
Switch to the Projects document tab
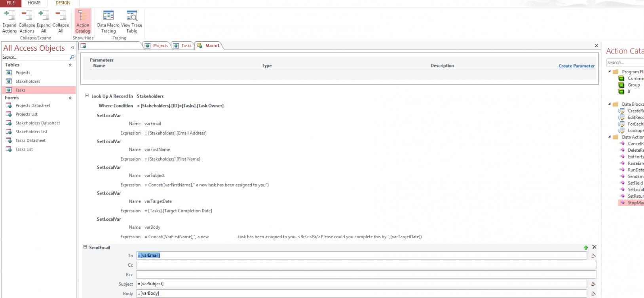pyautogui.click(x=157, y=46)
